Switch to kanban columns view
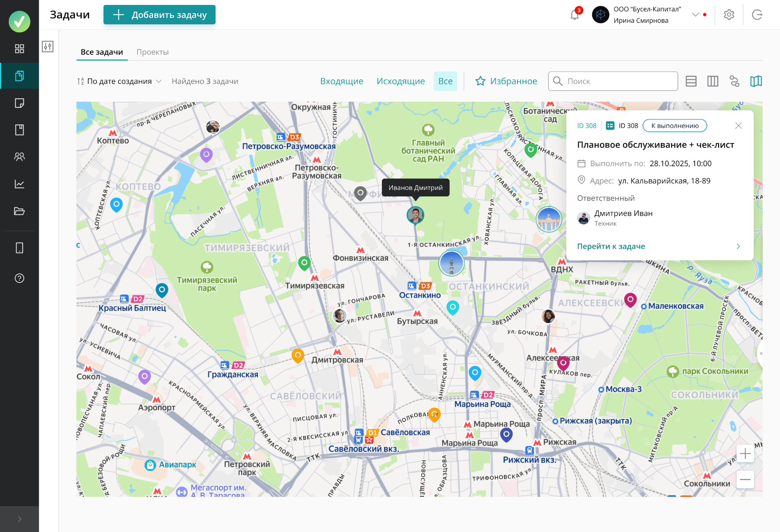The image size is (780, 532). pos(712,81)
